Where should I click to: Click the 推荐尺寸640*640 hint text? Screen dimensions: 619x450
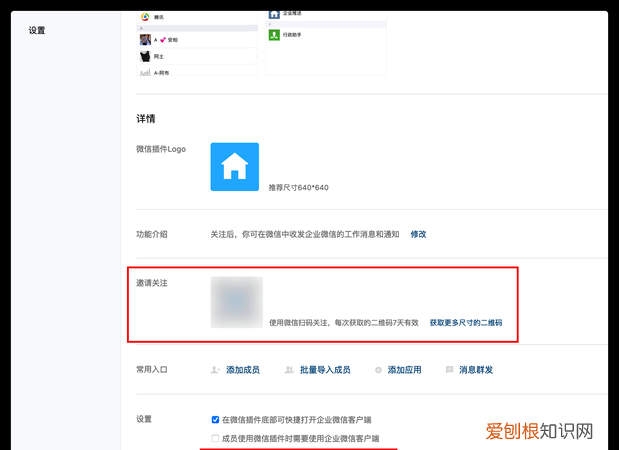(x=298, y=188)
